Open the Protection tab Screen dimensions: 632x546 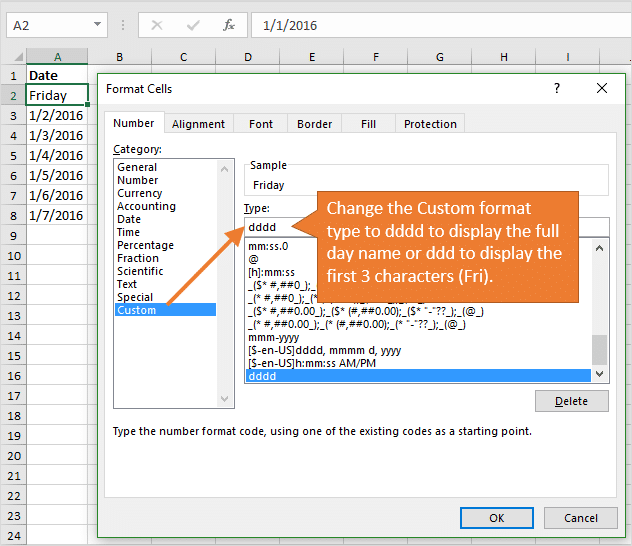coord(430,124)
